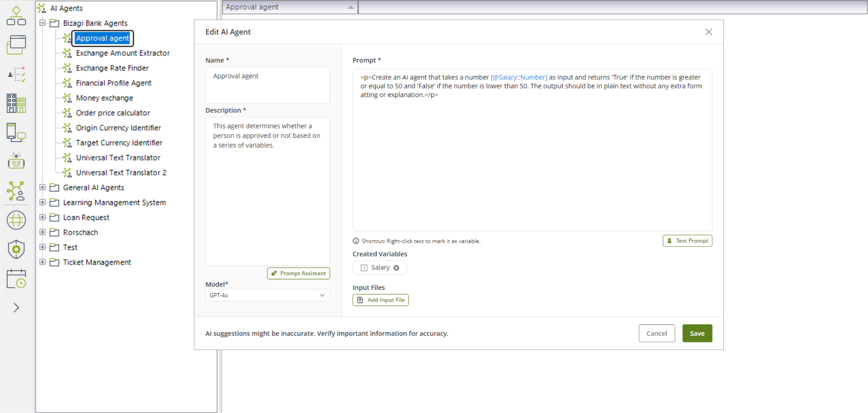
Task: Open the AI Agents module in sidebar
Action: (16, 191)
